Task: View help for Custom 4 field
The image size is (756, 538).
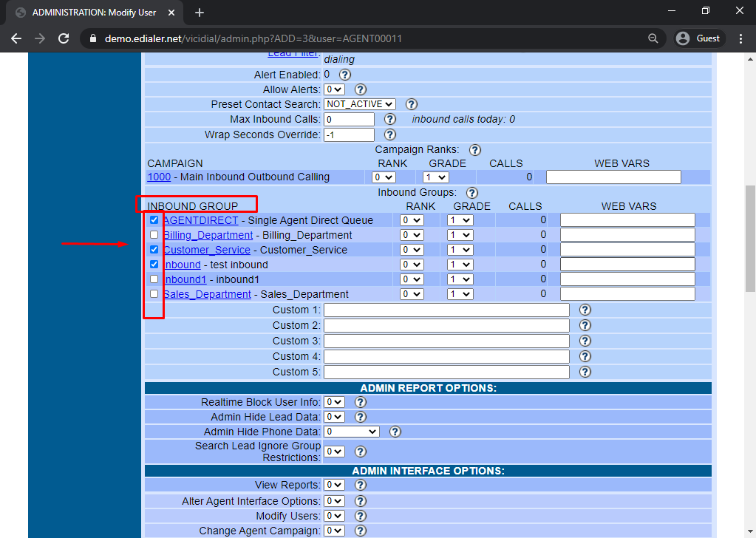Action: click(585, 356)
